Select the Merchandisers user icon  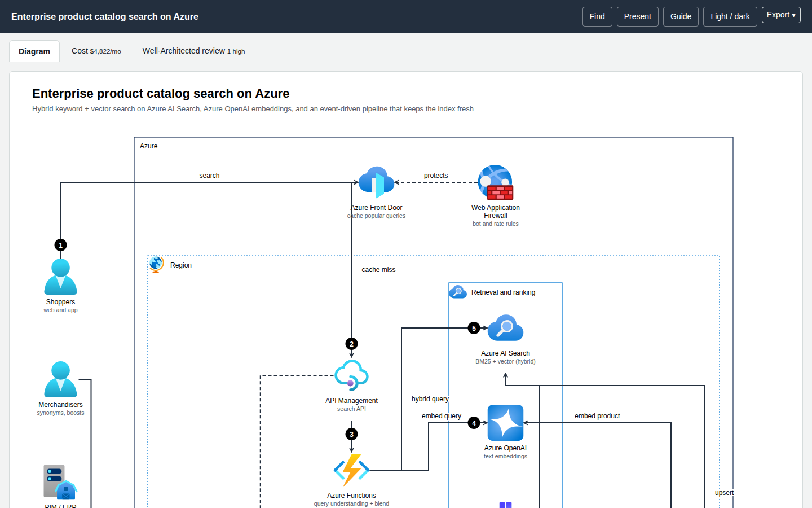tap(61, 379)
